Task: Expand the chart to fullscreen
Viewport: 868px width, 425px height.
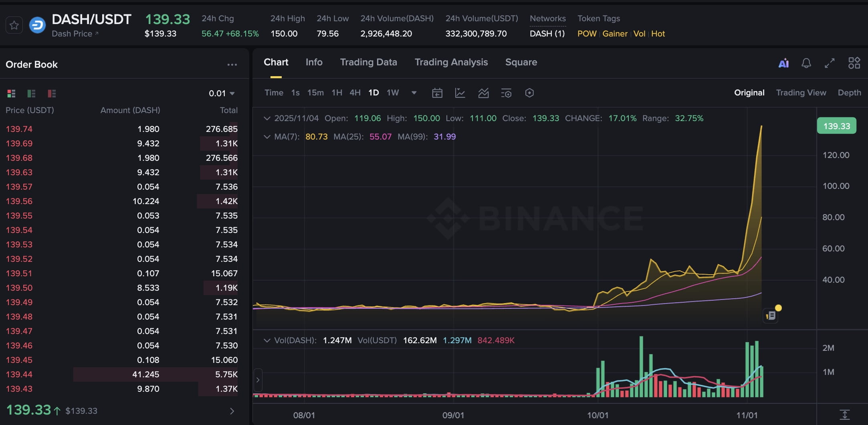Action: click(829, 63)
